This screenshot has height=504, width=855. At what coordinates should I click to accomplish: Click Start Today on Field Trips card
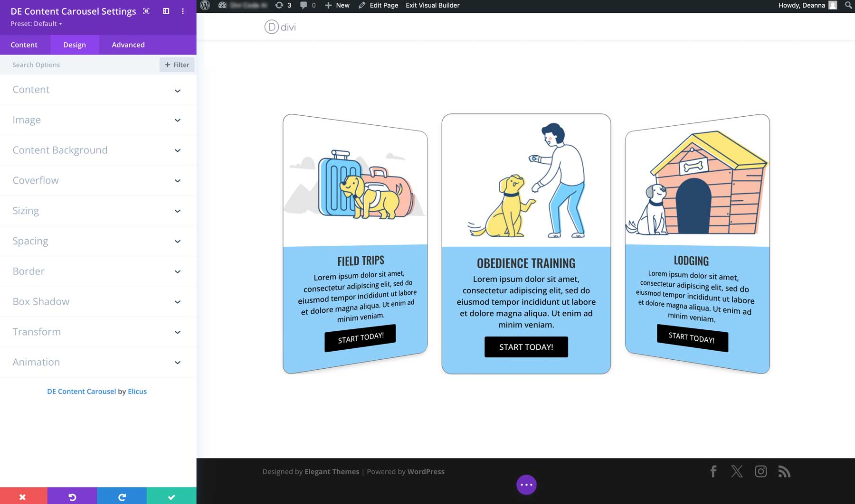point(361,338)
